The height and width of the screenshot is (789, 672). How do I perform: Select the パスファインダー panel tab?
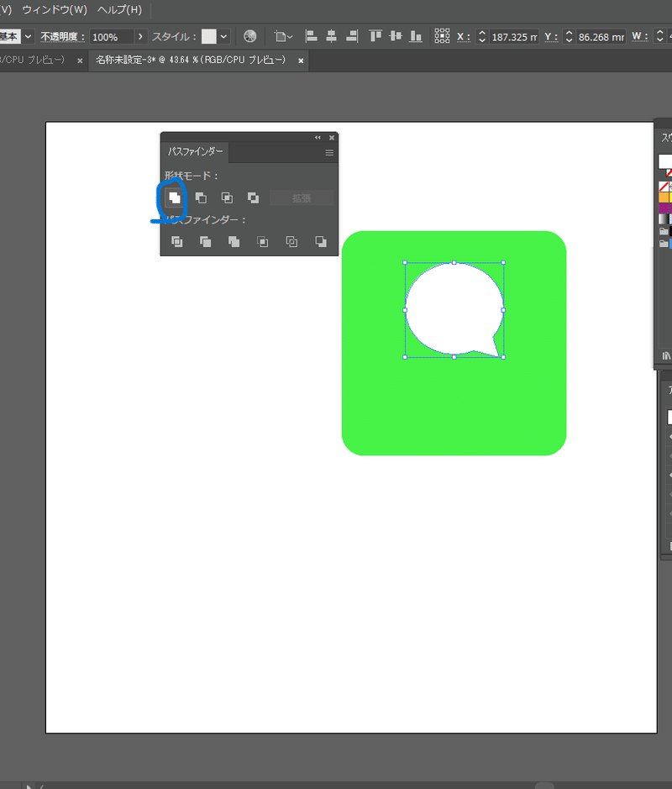click(x=195, y=151)
